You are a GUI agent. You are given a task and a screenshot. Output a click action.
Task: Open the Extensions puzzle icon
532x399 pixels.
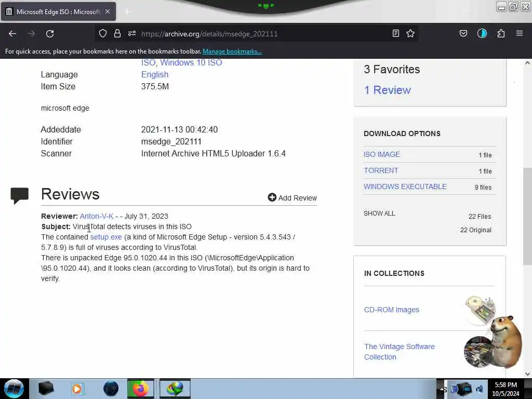(x=501, y=33)
